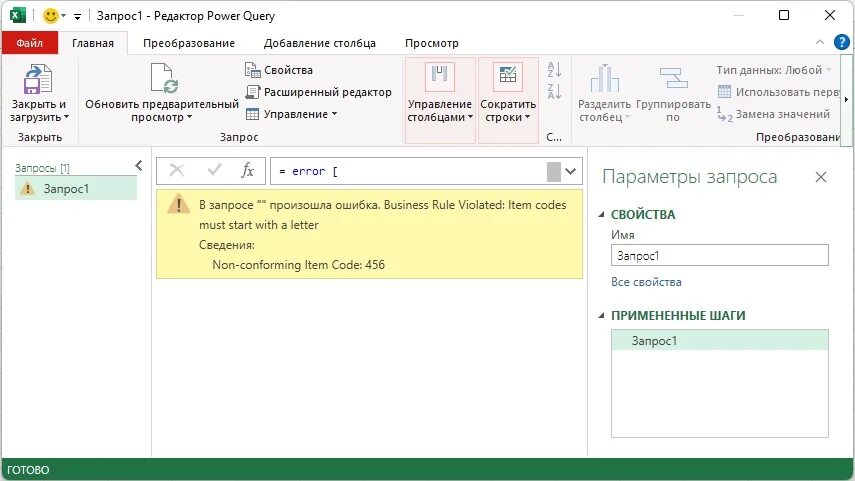Maximize the Power Query window
This screenshot has width=855, height=481.
(784, 15)
